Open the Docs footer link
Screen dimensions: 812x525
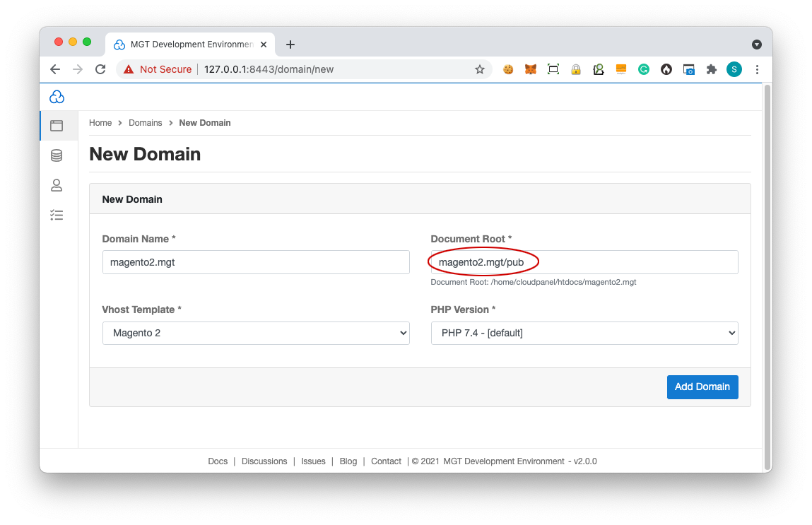click(218, 461)
